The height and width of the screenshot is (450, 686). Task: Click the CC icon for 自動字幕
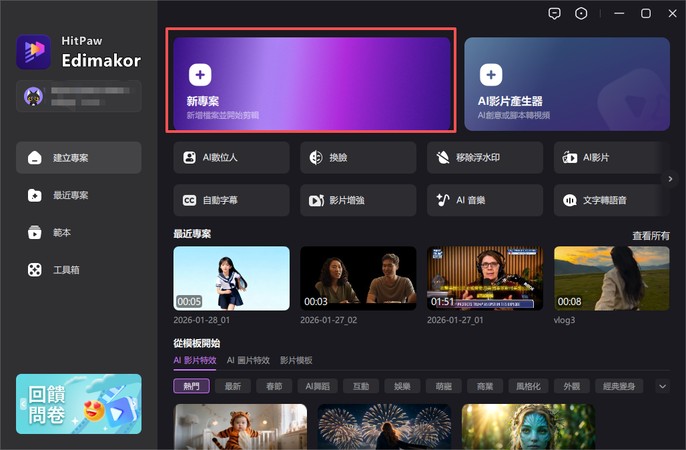click(189, 200)
